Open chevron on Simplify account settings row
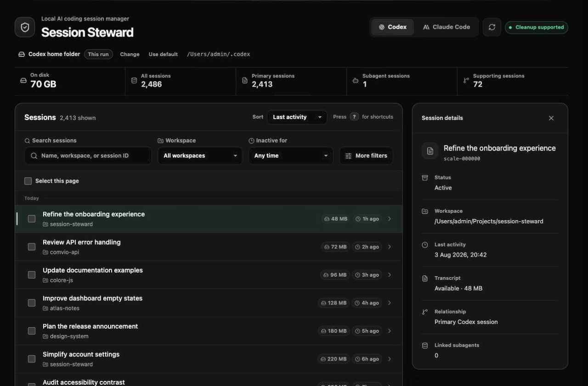The image size is (588, 386). [x=390, y=359]
